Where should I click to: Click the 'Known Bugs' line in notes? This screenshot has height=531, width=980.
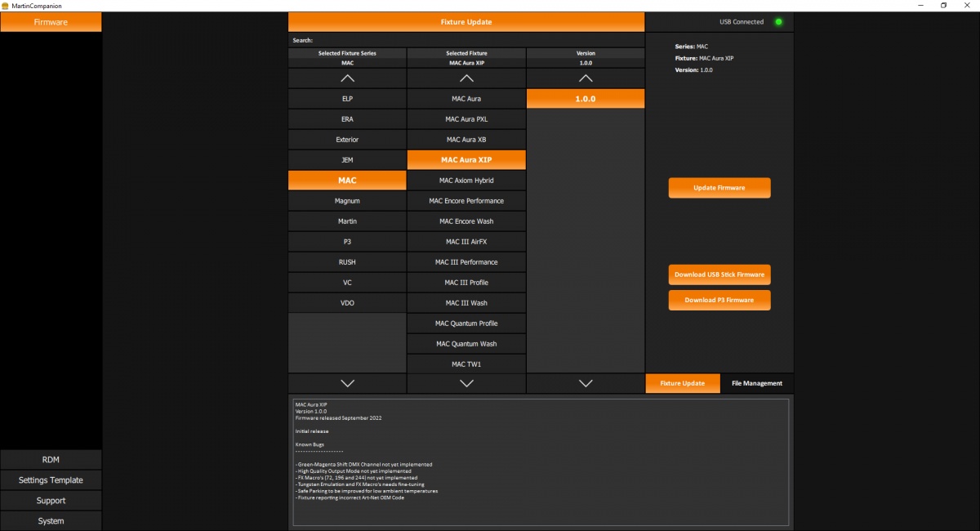(x=311, y=444)
